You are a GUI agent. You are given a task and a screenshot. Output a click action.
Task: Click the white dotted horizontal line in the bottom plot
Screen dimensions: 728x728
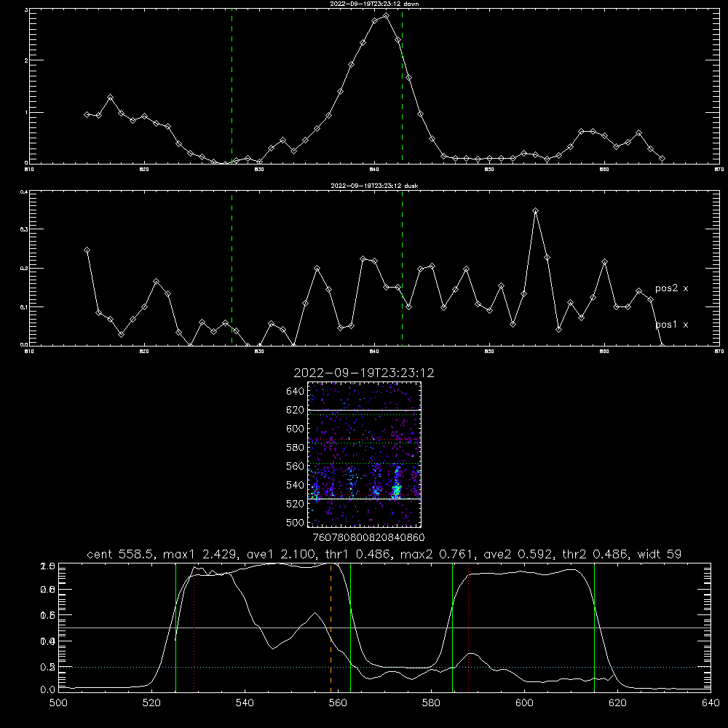(384, 667)
